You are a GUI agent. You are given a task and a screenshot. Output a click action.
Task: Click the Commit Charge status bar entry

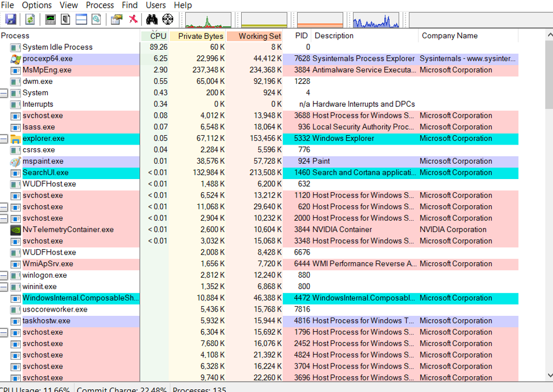click(122, 389)
